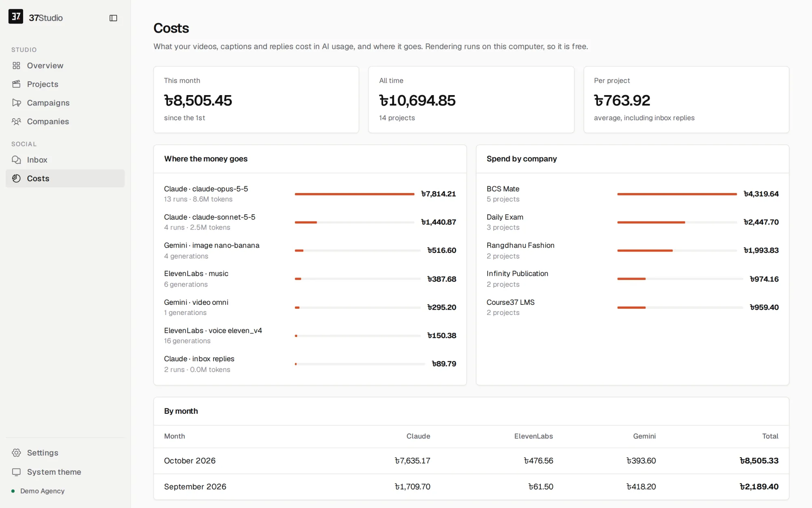812x508 pixels.
Task: Click 'ElevenLabs · music' row label
Action: click(x=196, y=274)
